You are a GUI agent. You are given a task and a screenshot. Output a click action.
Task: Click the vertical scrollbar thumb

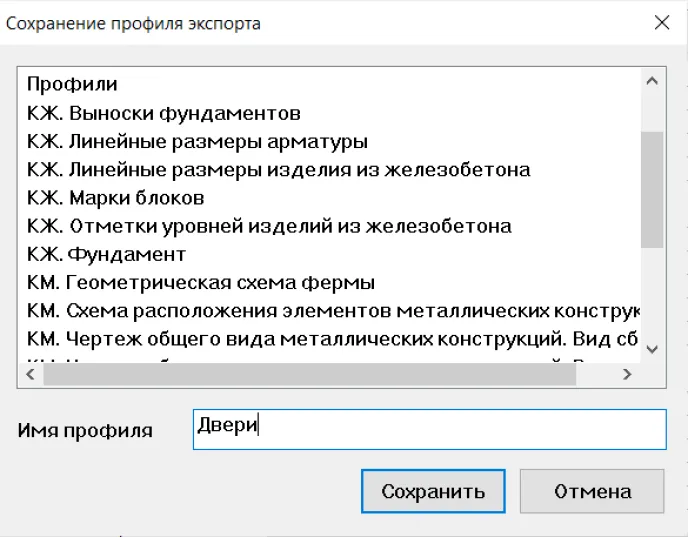point(652,188)
